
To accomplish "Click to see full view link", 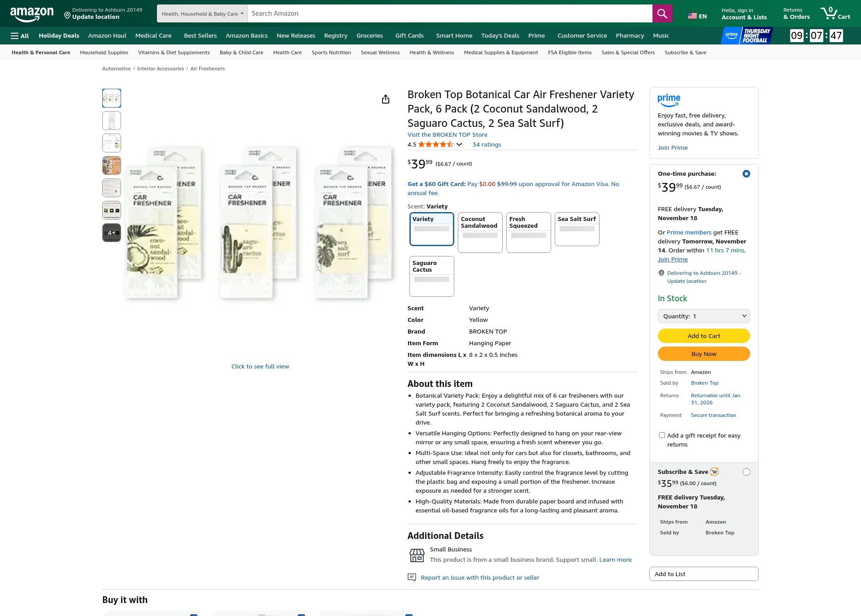I will pyautogui.click(x=260, y=366).
